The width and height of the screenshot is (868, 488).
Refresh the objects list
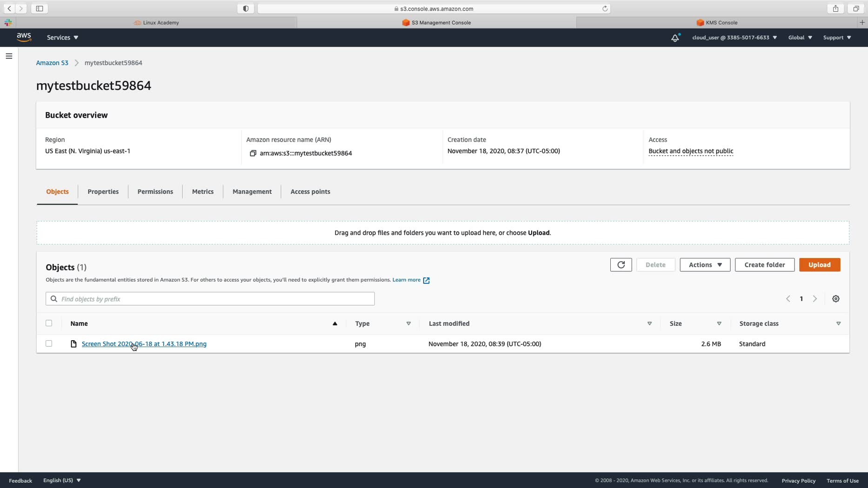click(x=621, y=265)
